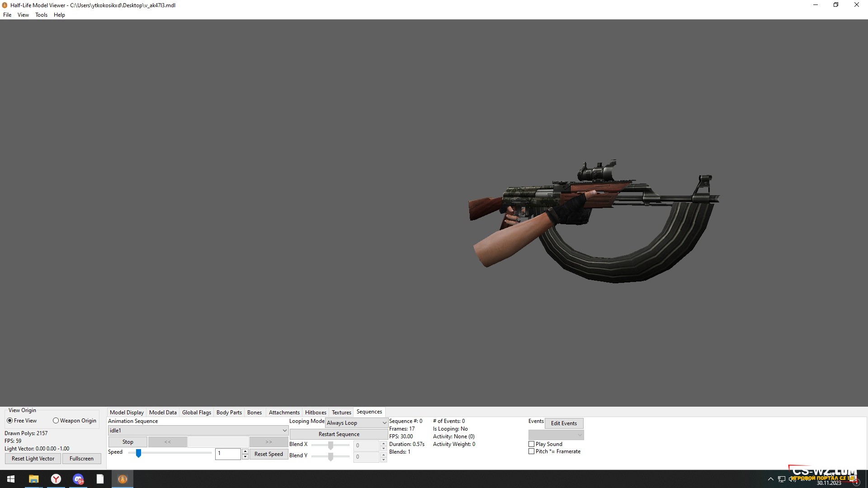Step to next frame with >> button
The height and width of the screenshot is (488, 868).
[269, 442]
